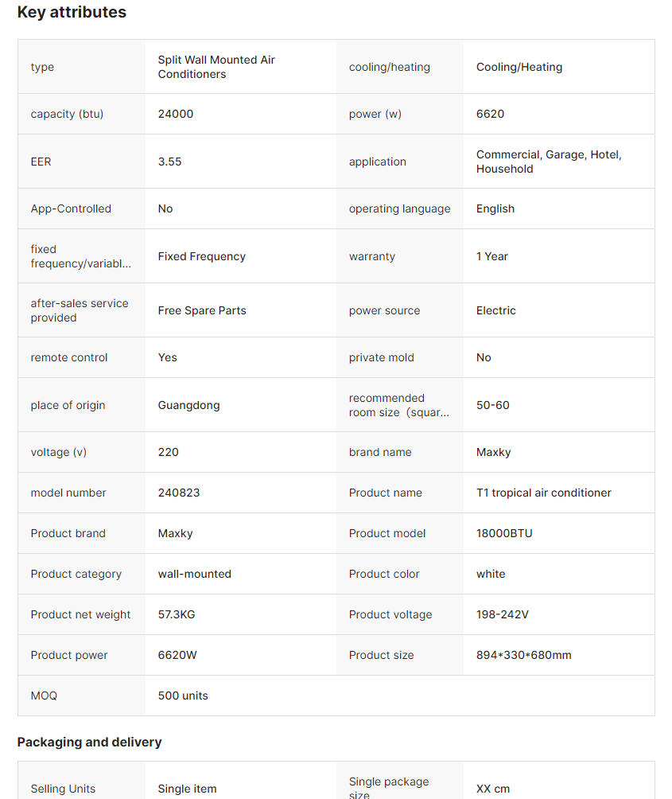Click the model number 240823
This screenshot has width=672, height=799.
pos(179,493)
